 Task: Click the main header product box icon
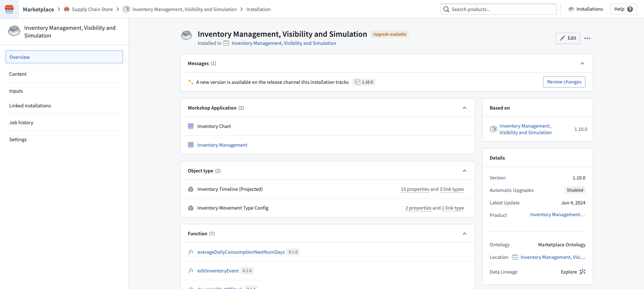coord(187,35)
